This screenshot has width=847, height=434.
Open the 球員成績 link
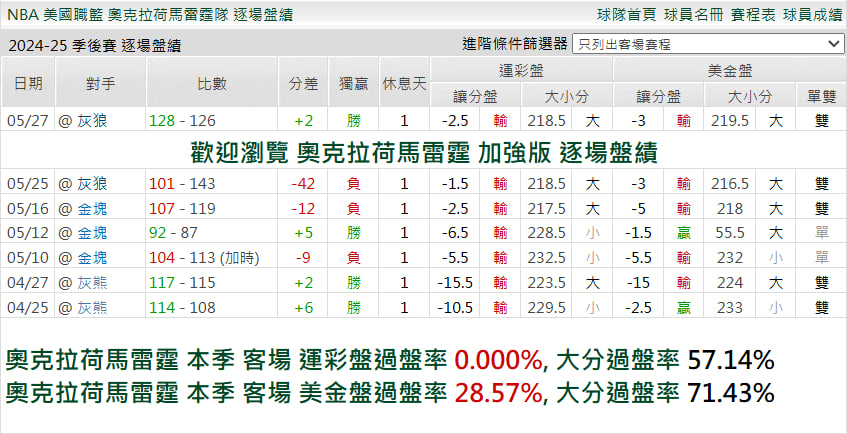pyautogui.click(x=812, y=15)
